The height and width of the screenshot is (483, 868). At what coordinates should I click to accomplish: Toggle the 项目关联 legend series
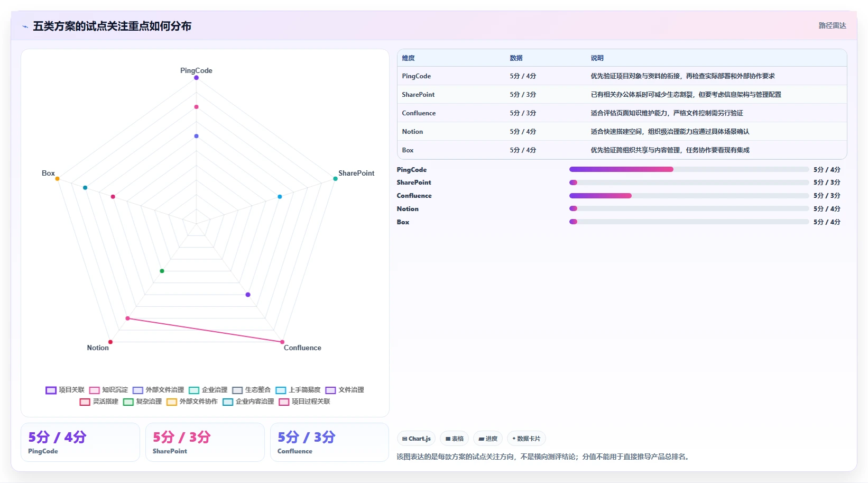(x=65, y=390)
